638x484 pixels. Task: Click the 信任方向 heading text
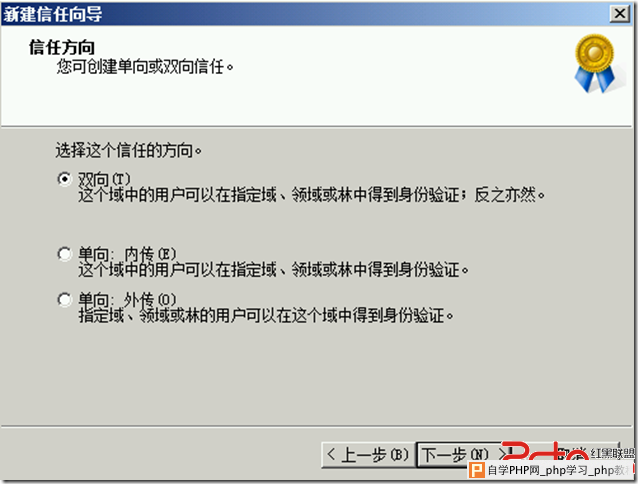(x=62, y=48)
